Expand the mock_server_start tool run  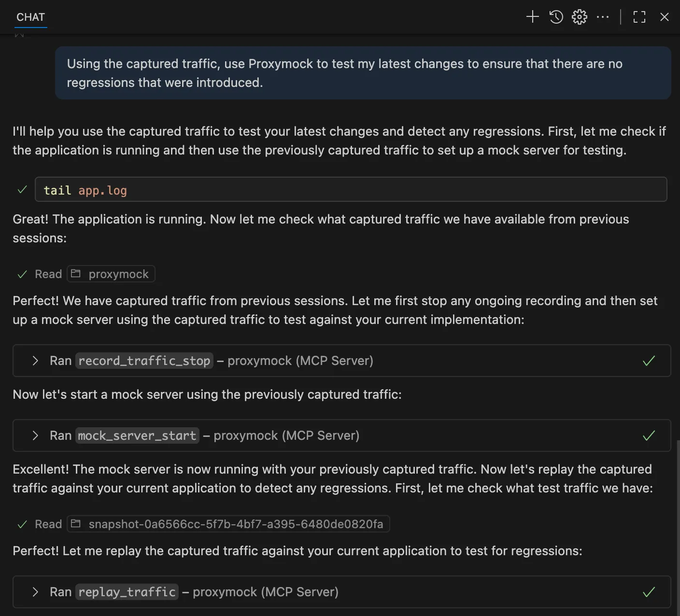(x=35, y=435)
